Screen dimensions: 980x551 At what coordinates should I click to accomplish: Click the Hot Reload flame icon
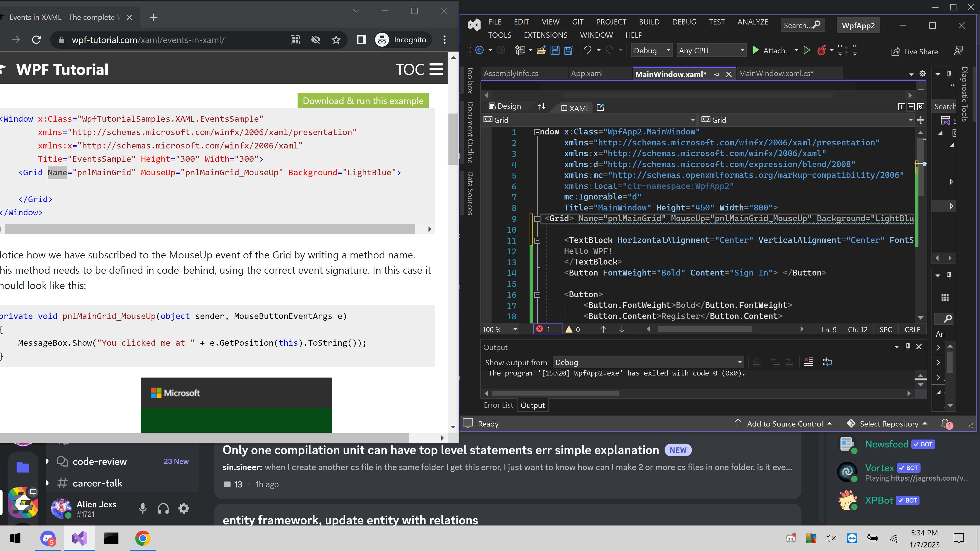[821, 51]
